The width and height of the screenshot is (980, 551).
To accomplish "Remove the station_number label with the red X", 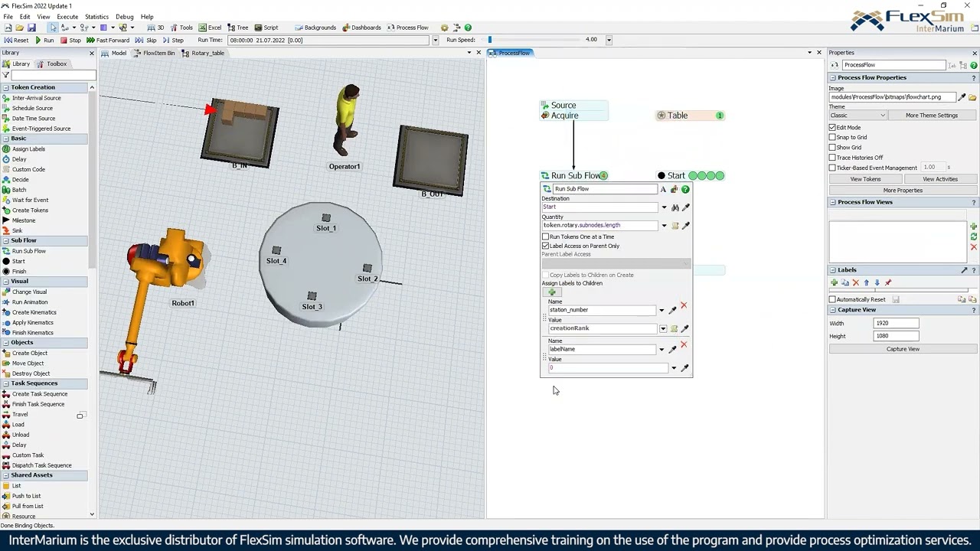I will coord(684,305).
